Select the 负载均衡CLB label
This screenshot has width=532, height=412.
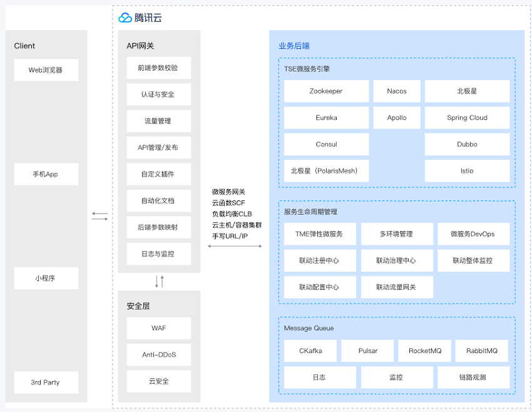232,214
